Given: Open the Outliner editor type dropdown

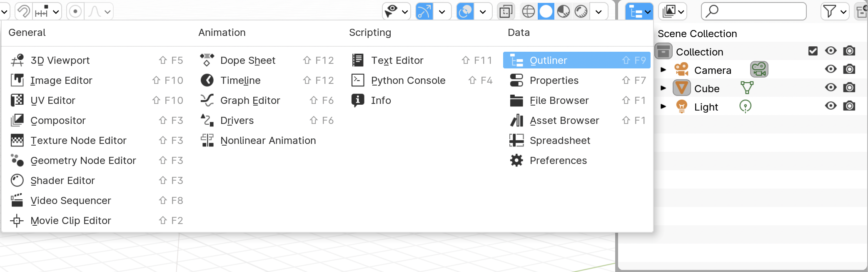Looking at the screenshot, I should coord(639,11).
